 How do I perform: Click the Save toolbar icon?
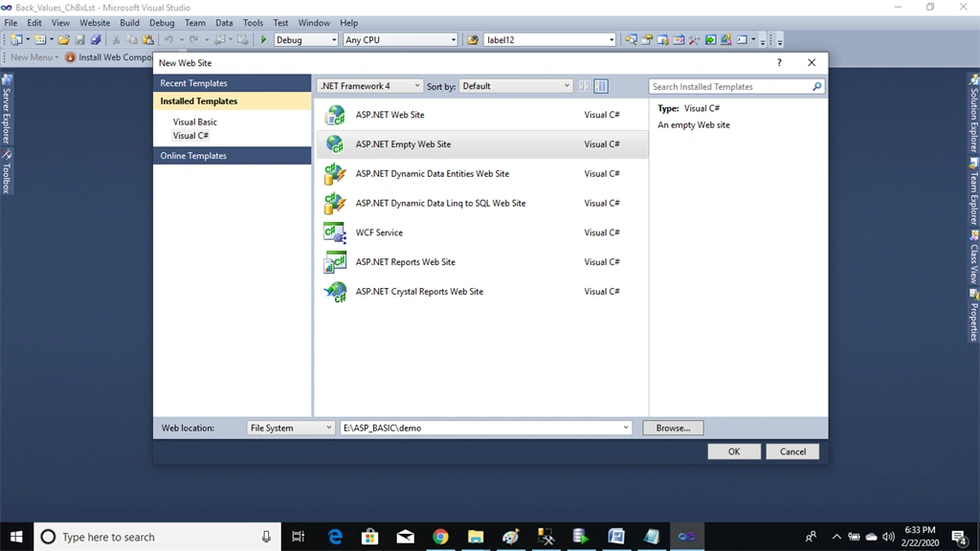(80, 40)
